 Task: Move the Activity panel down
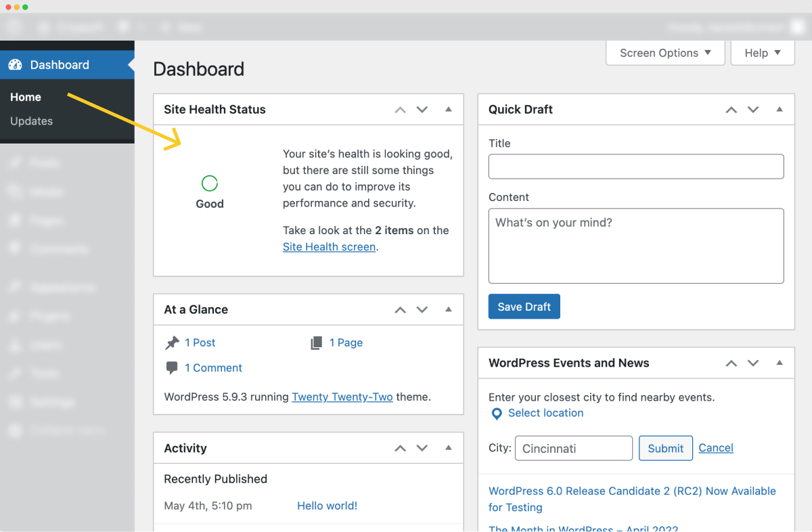pyautogui.click(x=422, y=448)
